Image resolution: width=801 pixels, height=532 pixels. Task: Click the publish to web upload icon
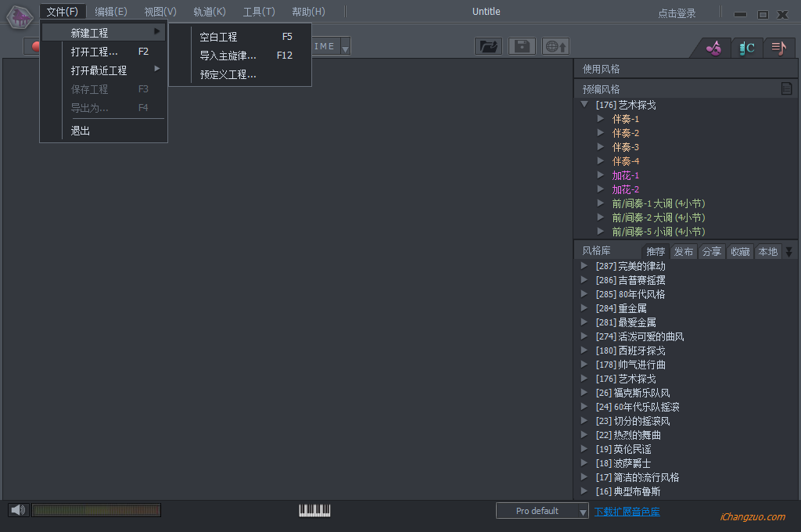click(x=555, y=46)
